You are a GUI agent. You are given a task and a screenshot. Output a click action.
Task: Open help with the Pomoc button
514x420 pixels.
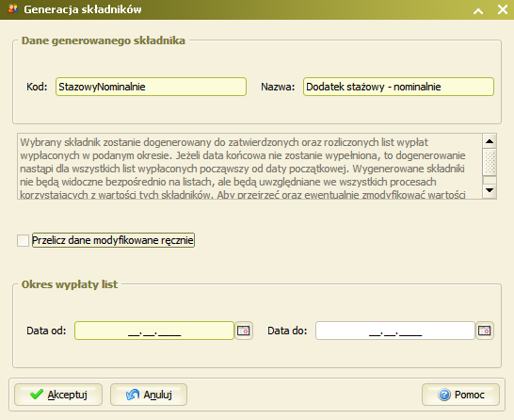(x=461, y=395)
